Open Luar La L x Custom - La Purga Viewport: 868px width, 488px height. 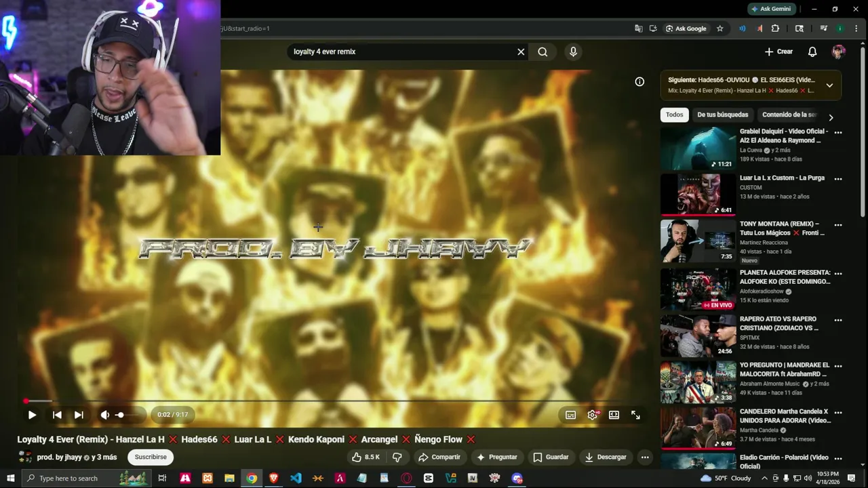782,178
